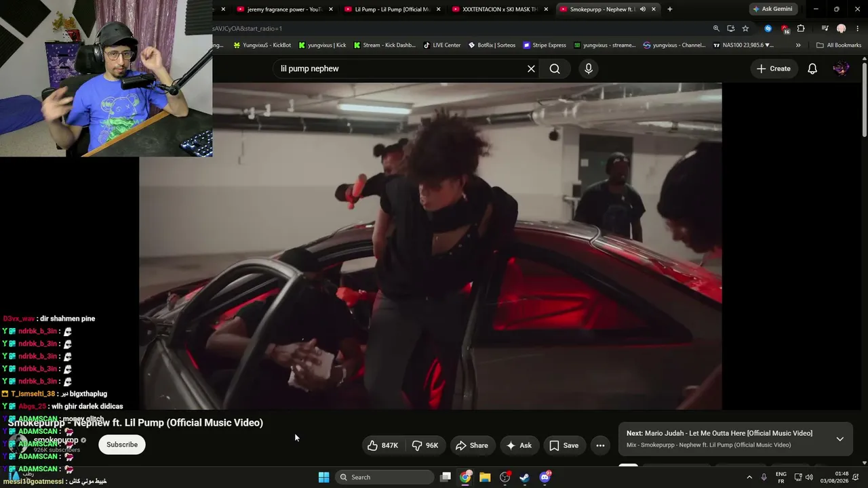Click Smokepurpp - Nephew video title text
The image size is (868, 488).
tap(136, 422)
